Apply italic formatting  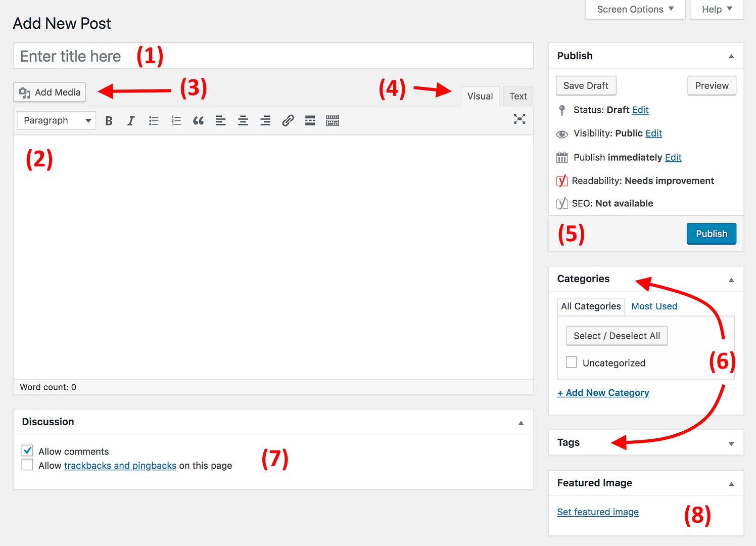click(131, 120)
